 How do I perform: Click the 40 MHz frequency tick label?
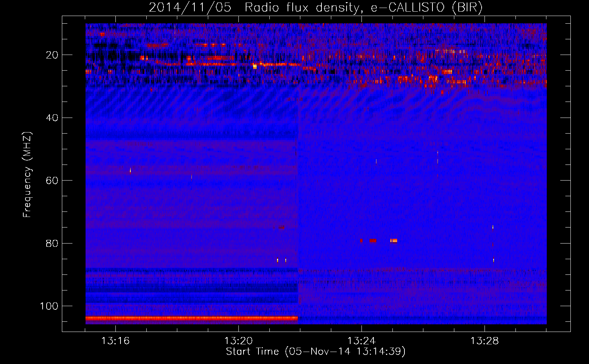coord(52,118)
